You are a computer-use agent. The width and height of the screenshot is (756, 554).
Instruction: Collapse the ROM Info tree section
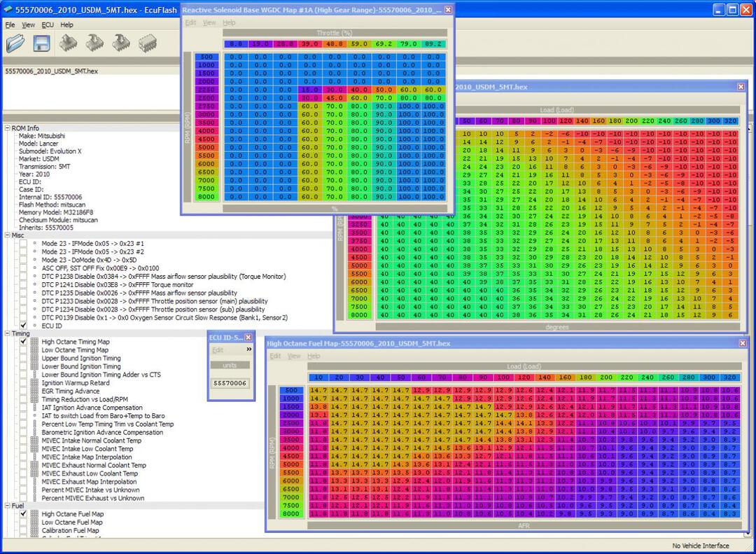[x=7, y=128]
